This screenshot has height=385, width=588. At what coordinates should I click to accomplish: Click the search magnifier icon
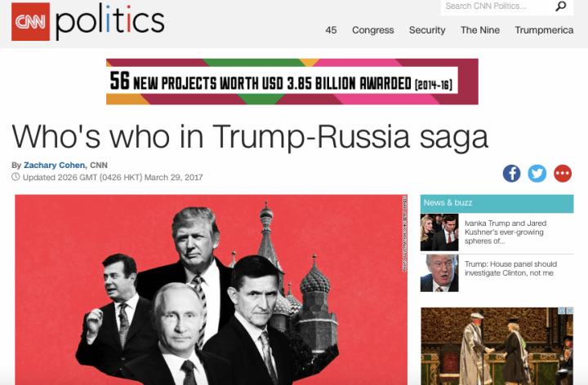(x=560, y=6)
